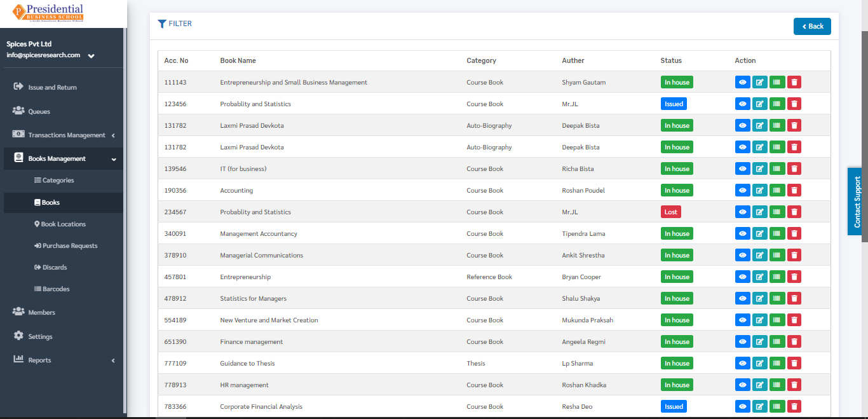The width and height of the screenshot is (868, 419).
Task: Click the Presidential Business School logo
Action: point(48,13)
